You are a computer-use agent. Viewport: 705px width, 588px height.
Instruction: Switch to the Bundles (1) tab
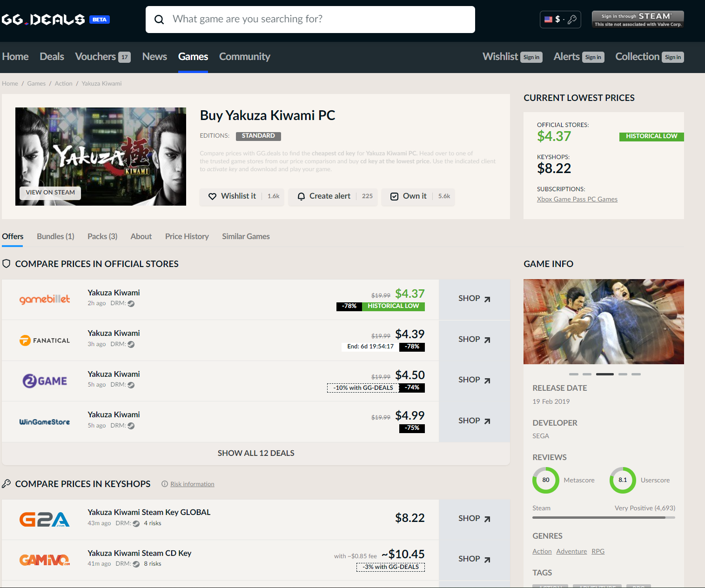click(55, 236)
